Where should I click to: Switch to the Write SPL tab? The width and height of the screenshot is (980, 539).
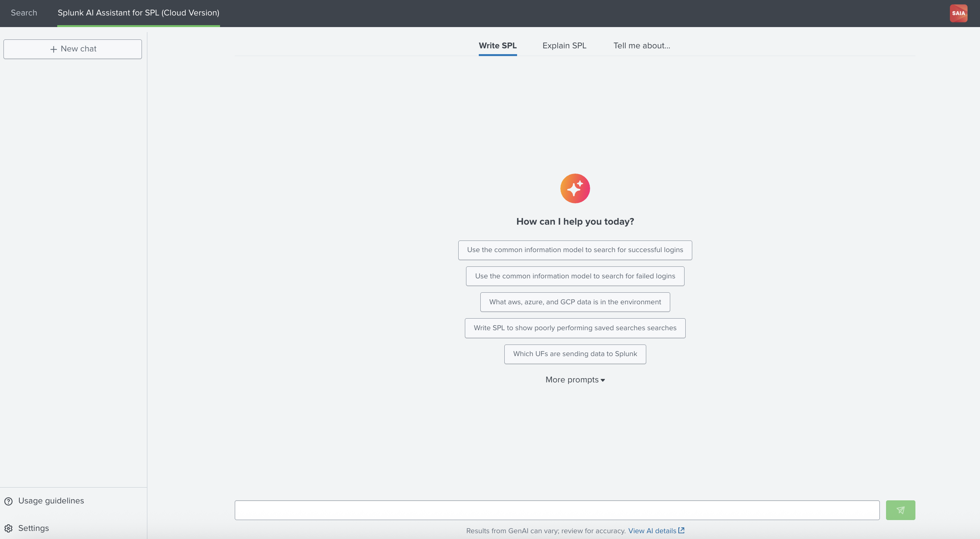pos(498,46)
